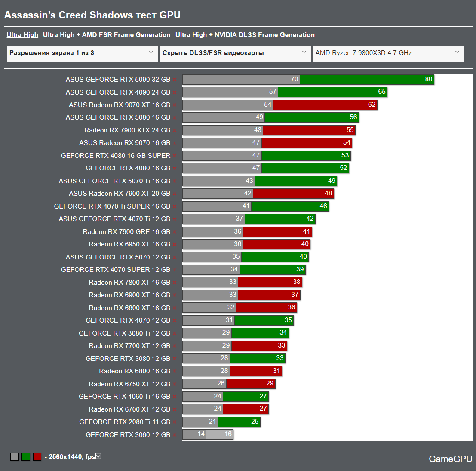Click the gray legend color swatch
Screen dimensions: 476x471
15,456
